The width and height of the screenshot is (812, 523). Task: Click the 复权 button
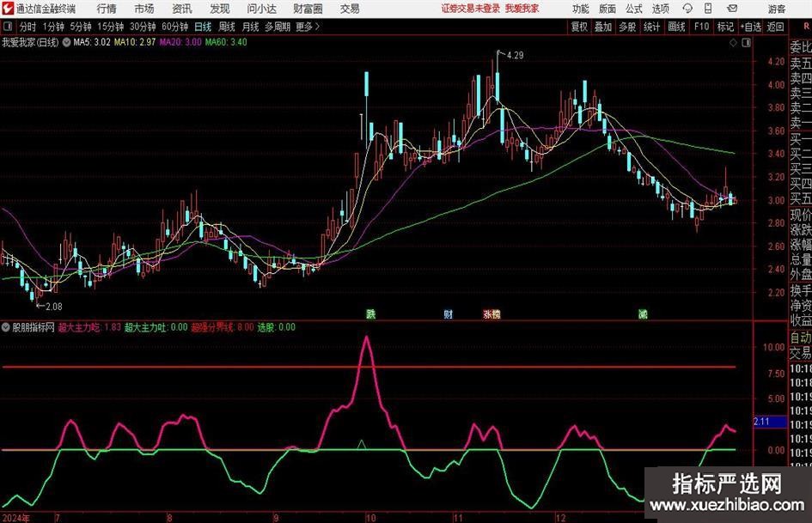[579, 27]
